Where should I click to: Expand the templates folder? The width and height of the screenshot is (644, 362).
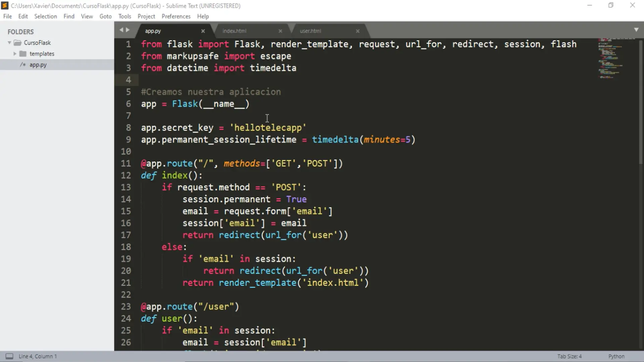[x=15, y=54]
